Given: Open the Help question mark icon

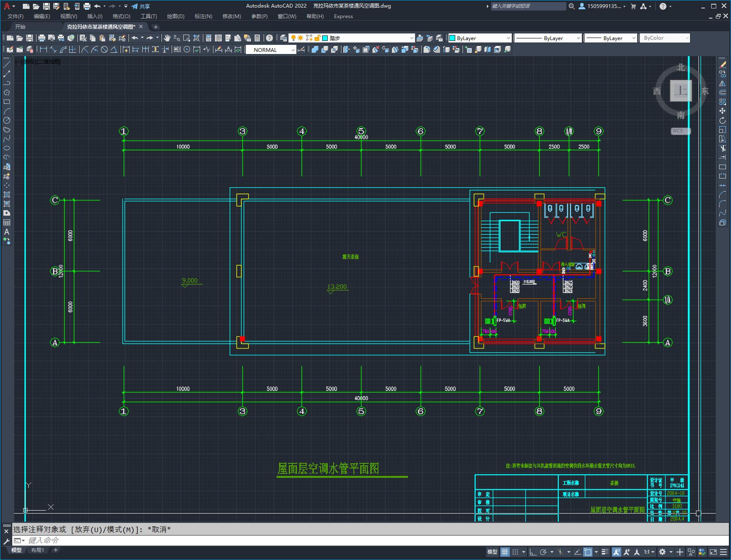Looking at the screenshot, I should [x=269, y=38].
